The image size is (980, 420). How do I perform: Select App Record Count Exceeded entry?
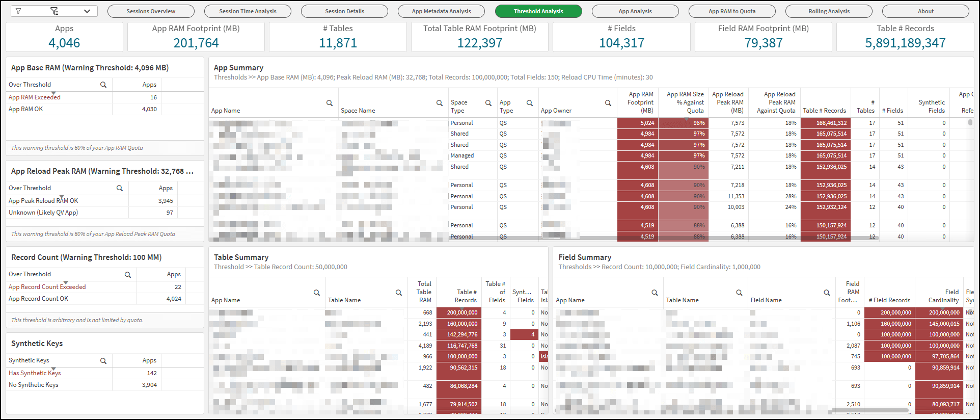tap(47, 287)
